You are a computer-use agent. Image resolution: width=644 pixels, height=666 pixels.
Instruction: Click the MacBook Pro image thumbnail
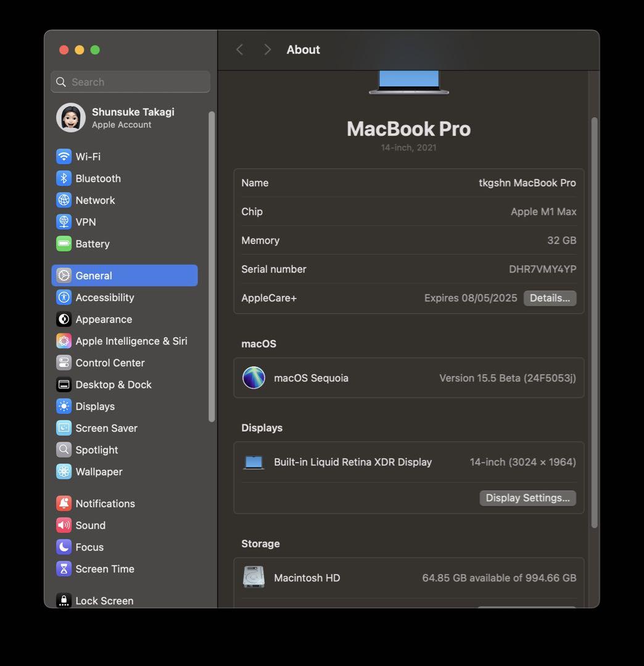408,83
